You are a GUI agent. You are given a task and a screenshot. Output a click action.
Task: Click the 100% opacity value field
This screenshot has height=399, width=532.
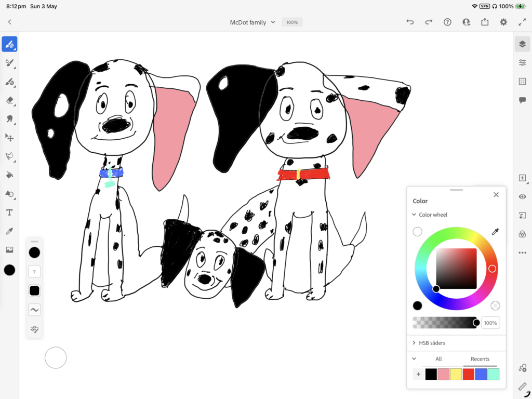coord(490,323)
